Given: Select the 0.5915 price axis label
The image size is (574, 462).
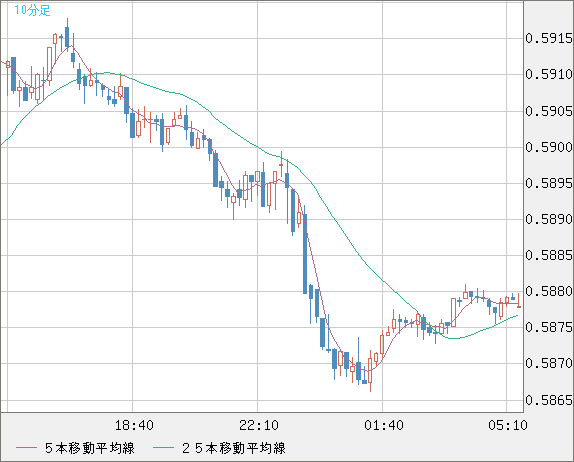Looking at the screenshot, I should pyautogui.click(x=549, y=38).
